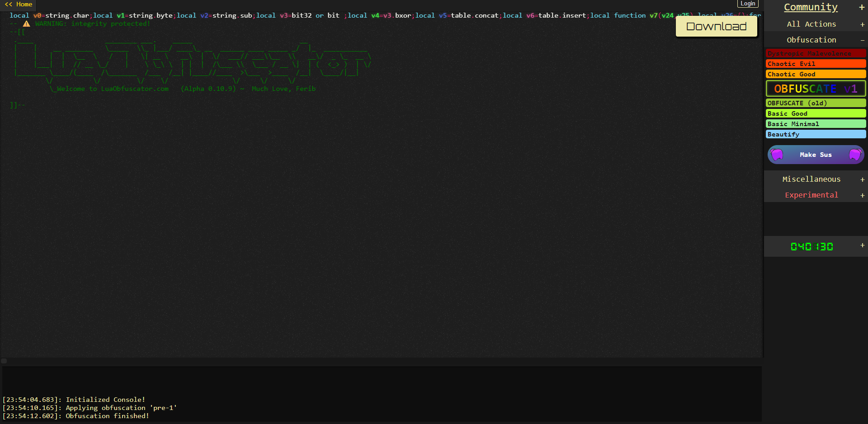Click the warning triangle icon in code
This screenshot has height=424, width=868.
27,24
